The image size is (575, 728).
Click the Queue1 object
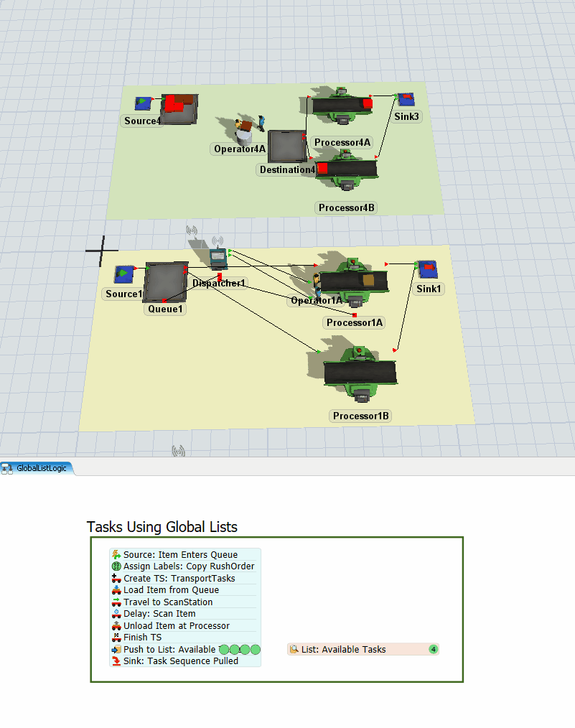(x=165, y=281)
